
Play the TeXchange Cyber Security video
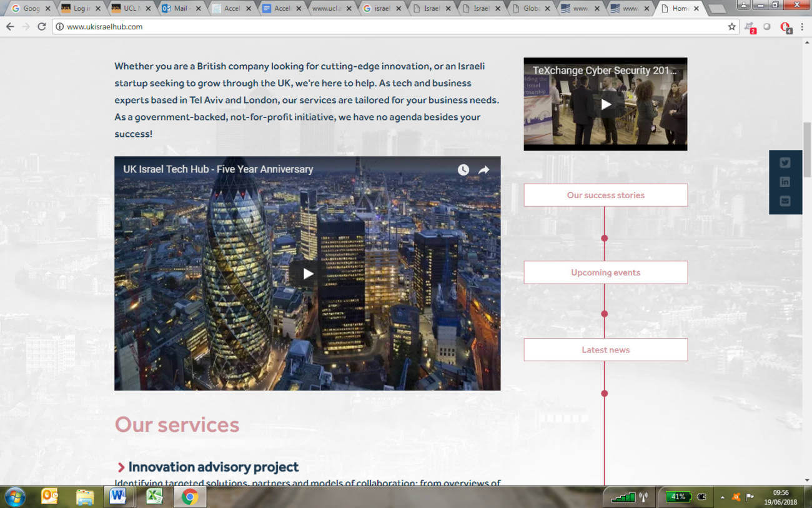coord(605,104)
